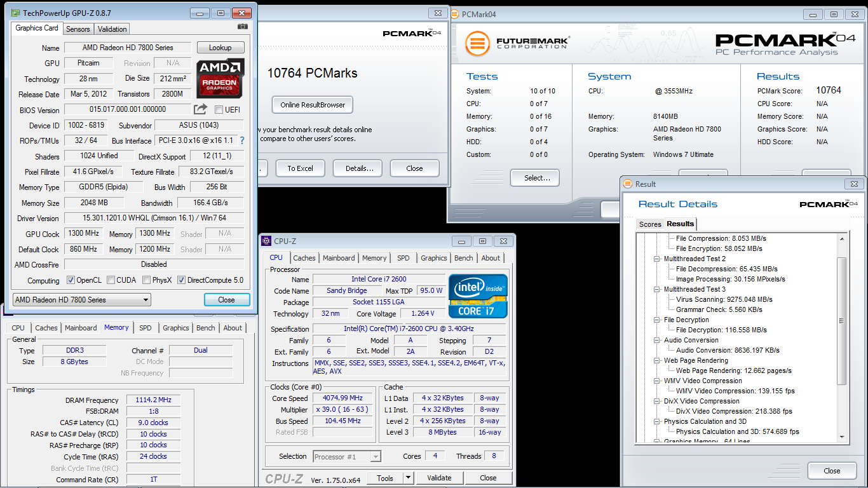Image resolution: width=868 pixels, height=488 pixels.
Task: Click the DRAM Frequency value 1114.2 MHz
Action: click(x=153, y=400)
